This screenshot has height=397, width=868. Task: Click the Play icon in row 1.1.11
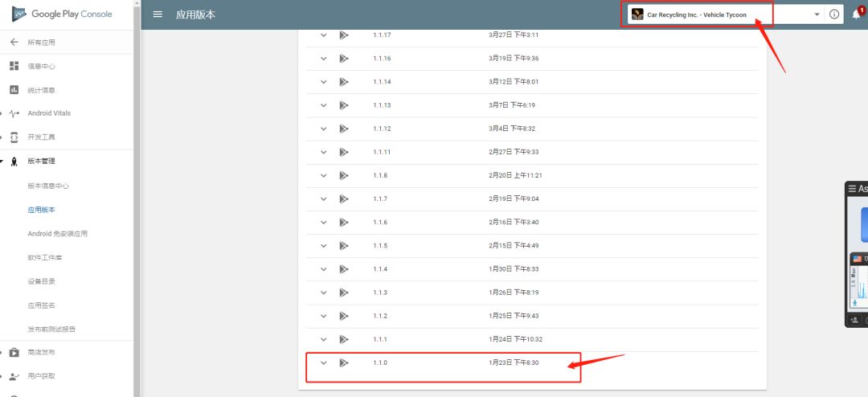(344, 152)
